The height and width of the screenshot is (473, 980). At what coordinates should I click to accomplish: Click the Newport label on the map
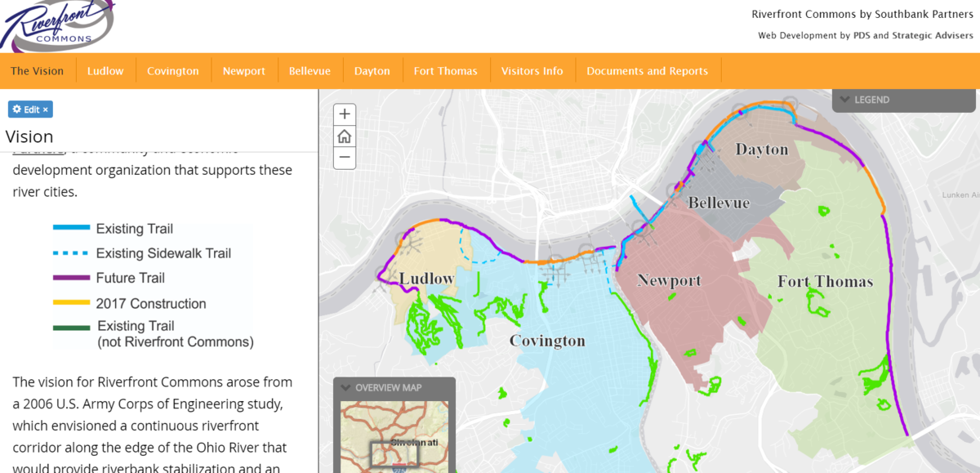669,280
